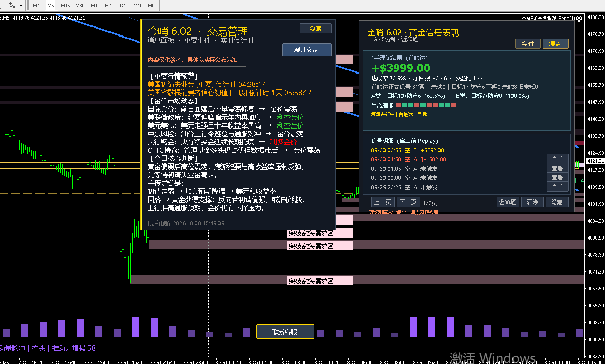The height and width of the screenshot is (364, 605).
Task: Select the H4 timeframe
Action: click(x=108, y=6)
